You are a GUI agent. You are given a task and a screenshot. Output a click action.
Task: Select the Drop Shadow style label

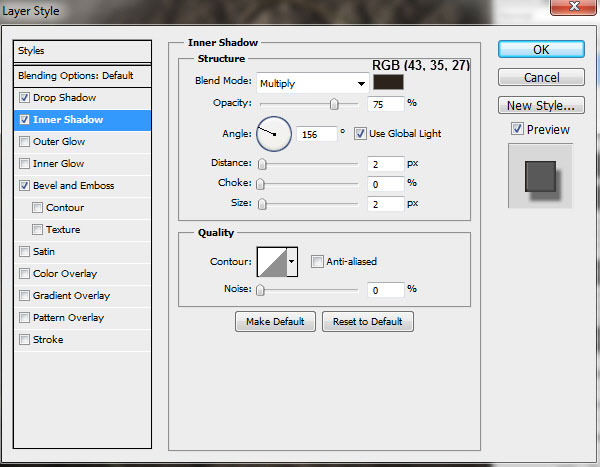coord(64,98)
